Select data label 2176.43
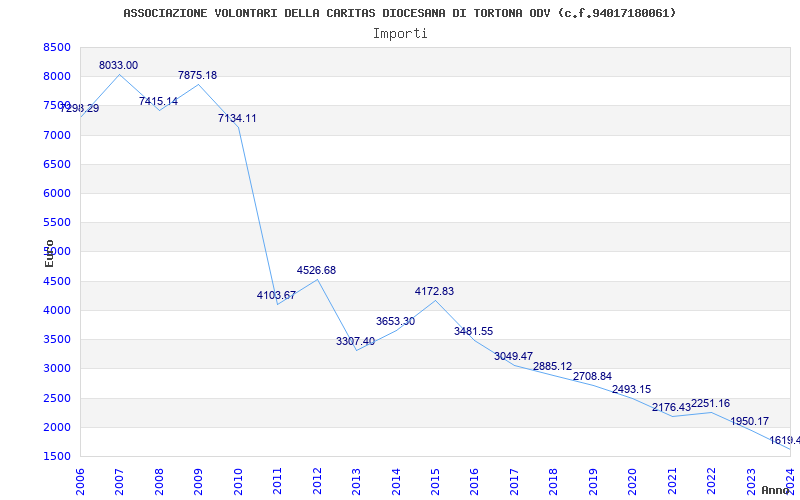This screenshot has height=500, width=800. (x=671, y=407)
